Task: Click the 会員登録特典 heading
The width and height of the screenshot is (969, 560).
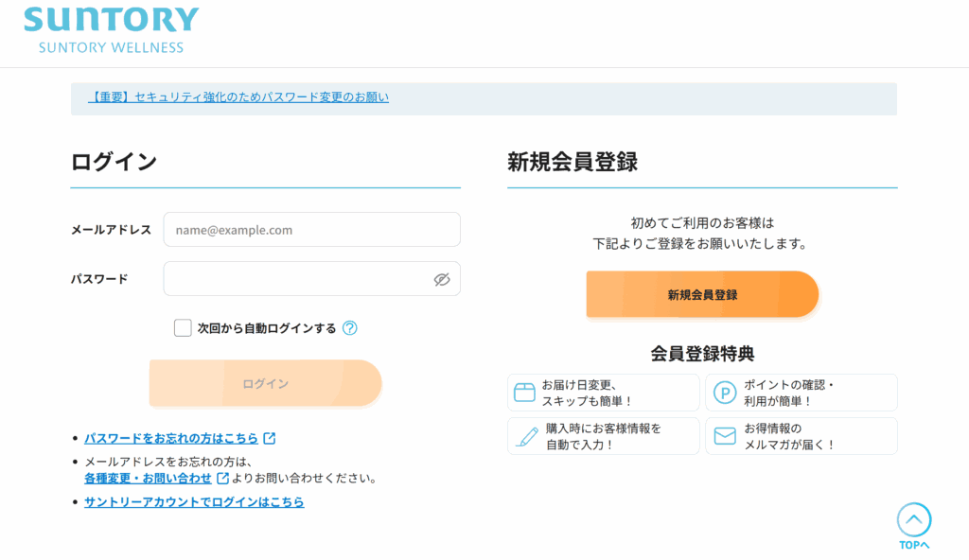Action: coord(703,354)
